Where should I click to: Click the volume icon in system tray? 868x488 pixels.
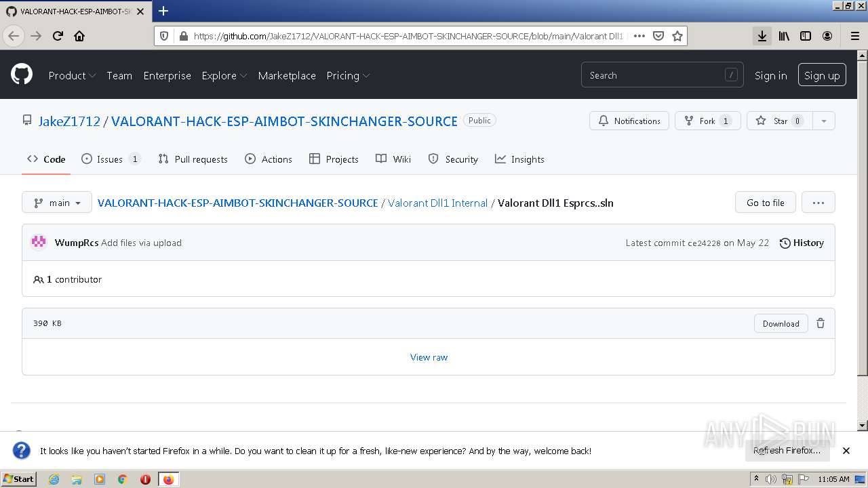tap(771, 479)
